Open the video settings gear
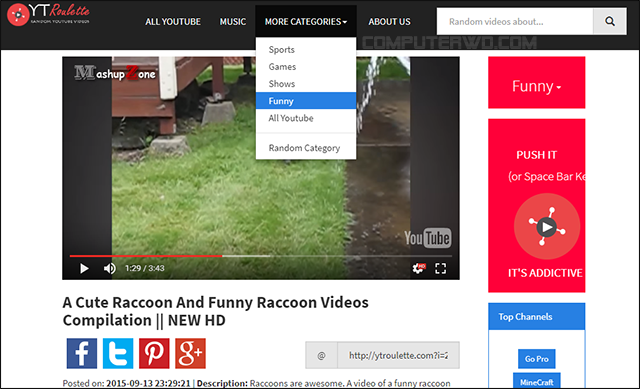 (x=418, y=268)
